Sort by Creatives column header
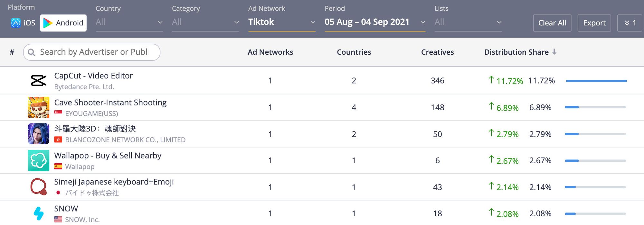This screenshot has width=644, height=225. pyautogui.click(x=437, y=52)
